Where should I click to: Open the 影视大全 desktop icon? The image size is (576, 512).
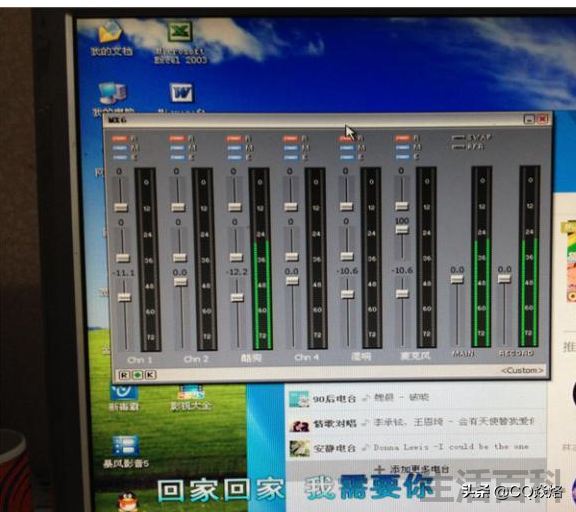[x=190, y=397]
